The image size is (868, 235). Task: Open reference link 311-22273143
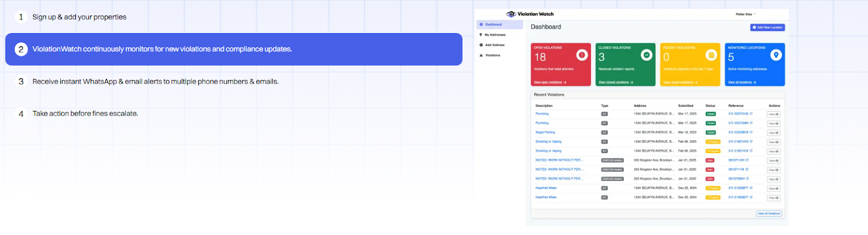click(x=738, y=114)
